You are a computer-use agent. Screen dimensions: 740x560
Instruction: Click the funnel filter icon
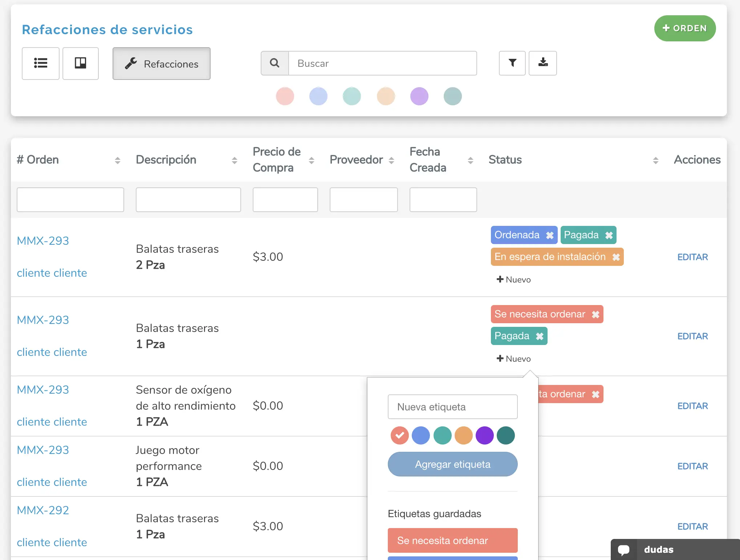coord(512,63)
